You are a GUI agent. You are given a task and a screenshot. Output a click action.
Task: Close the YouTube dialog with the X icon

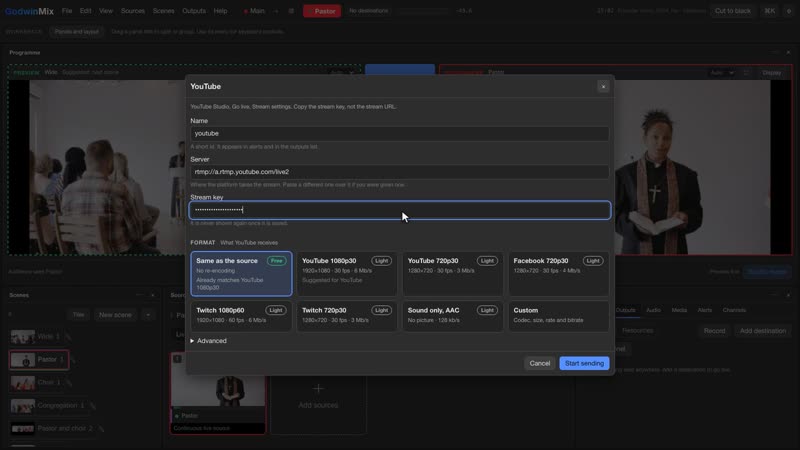(x=603, y=87)
